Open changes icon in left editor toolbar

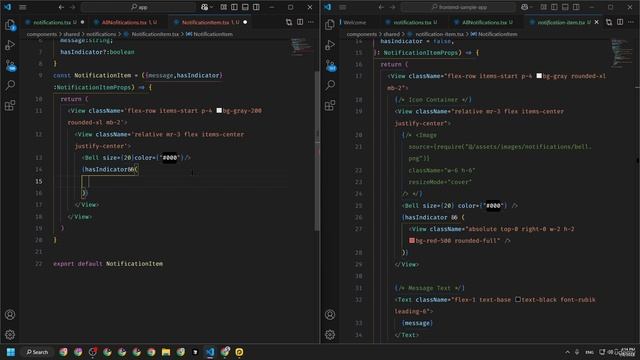pos(289,22)
